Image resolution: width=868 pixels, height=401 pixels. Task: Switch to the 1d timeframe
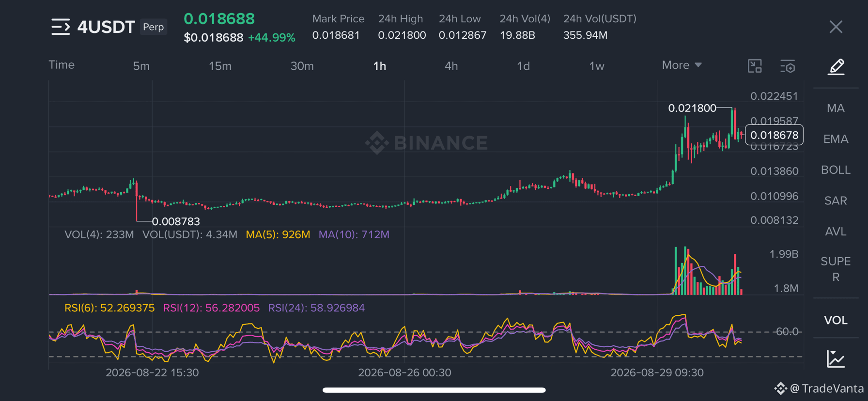click(523, 66)
